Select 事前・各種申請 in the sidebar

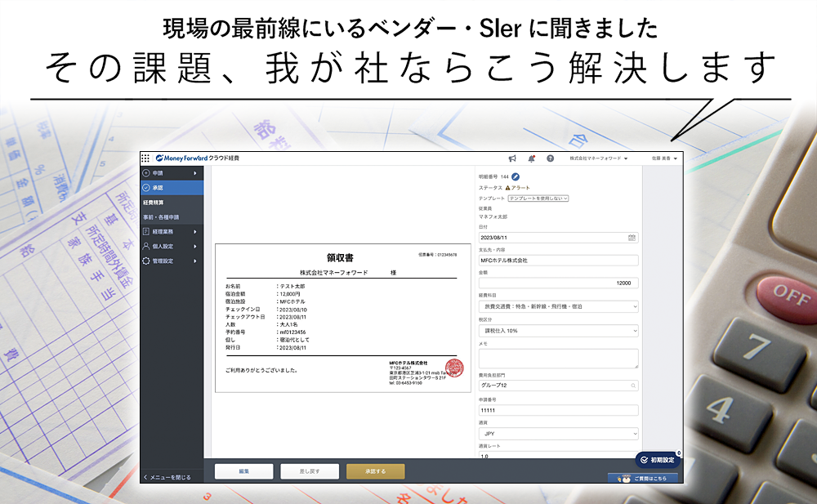161,217
